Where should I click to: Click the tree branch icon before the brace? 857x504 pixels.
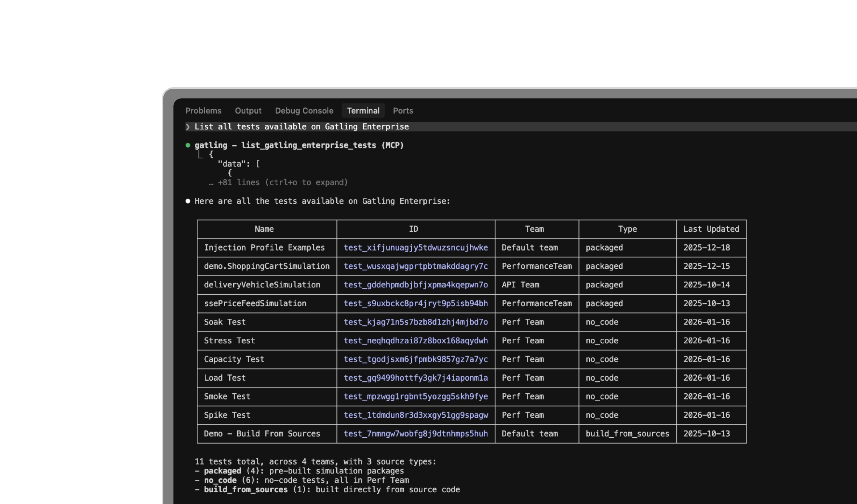[201, 155]
